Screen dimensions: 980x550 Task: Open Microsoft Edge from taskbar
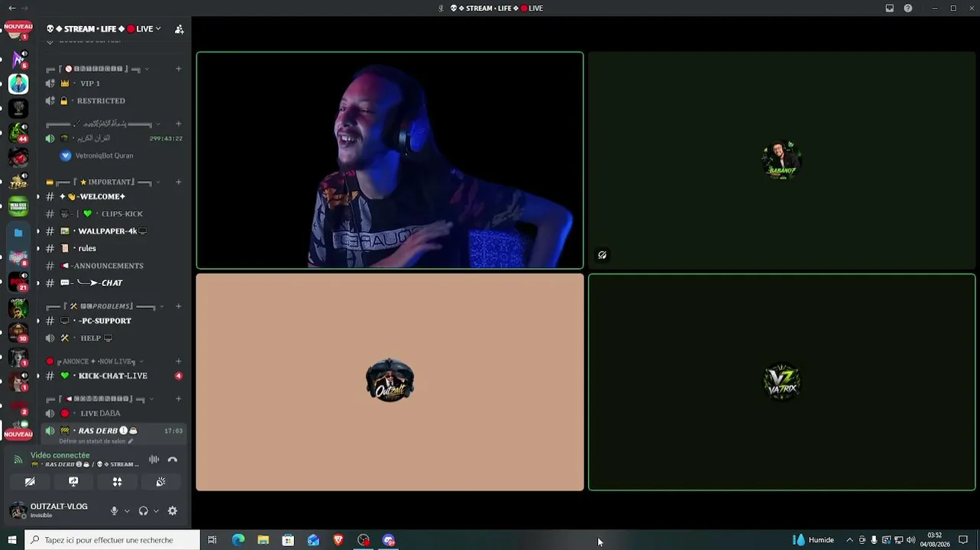[238, 540]
